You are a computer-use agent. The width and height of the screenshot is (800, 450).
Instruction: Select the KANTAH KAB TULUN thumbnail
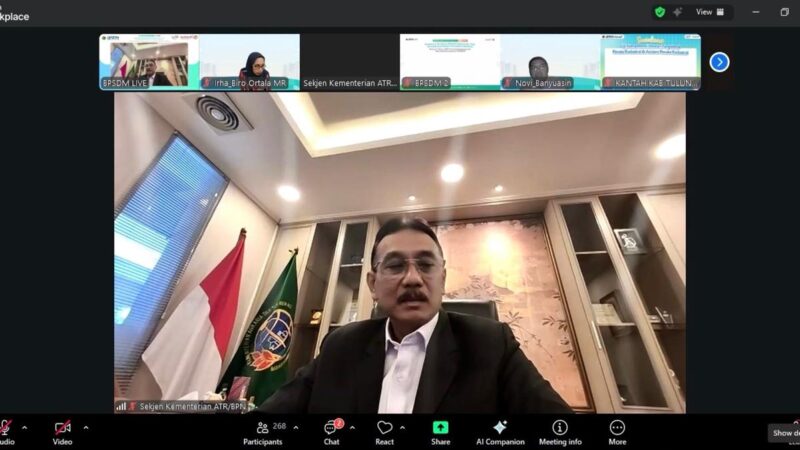pos(651,62)
